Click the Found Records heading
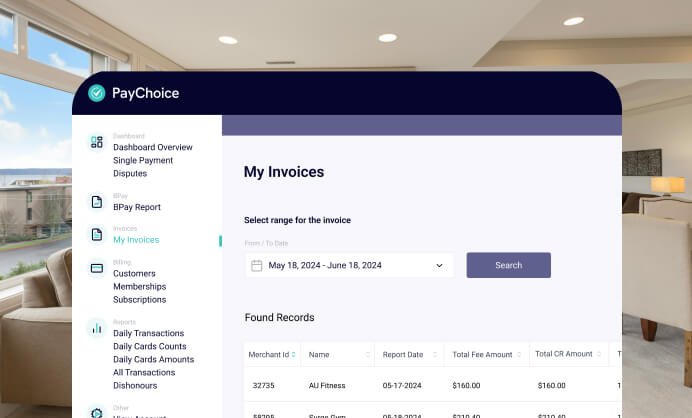The image size is (692, 418). 279,317
